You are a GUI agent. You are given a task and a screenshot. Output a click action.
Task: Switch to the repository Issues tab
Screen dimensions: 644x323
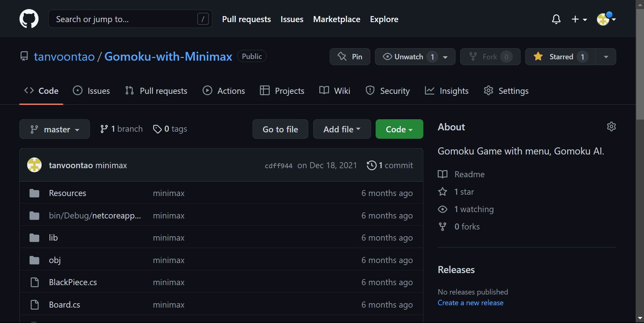(x=91, y=91)
